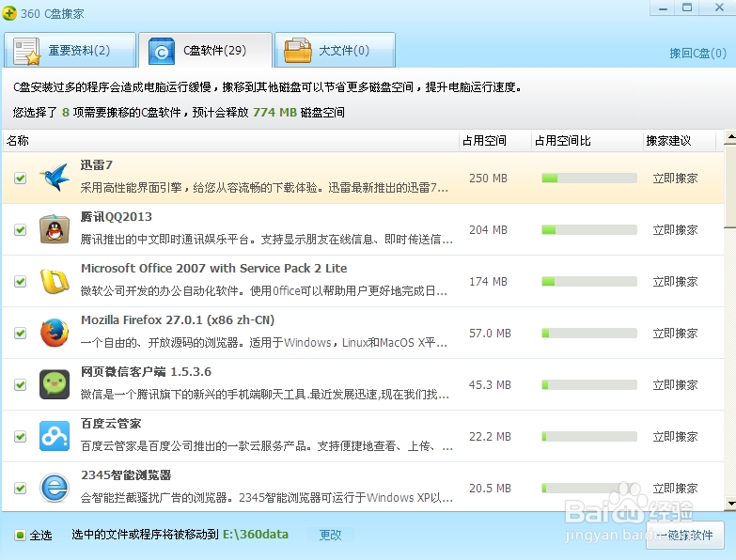The height and width of the screenshot is (560, 736).
Task: Toggle the 全选 select-all checkbox
Action: tap(20, 535)
